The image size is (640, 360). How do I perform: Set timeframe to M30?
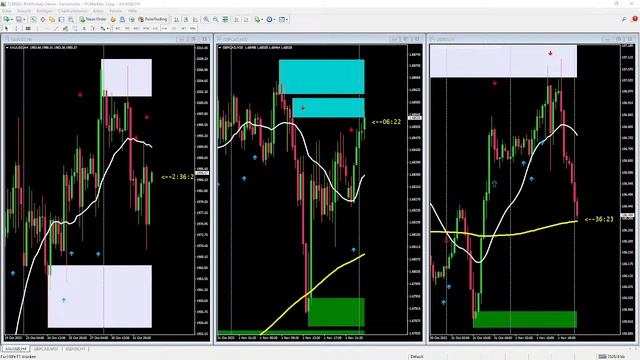(146, 28)
